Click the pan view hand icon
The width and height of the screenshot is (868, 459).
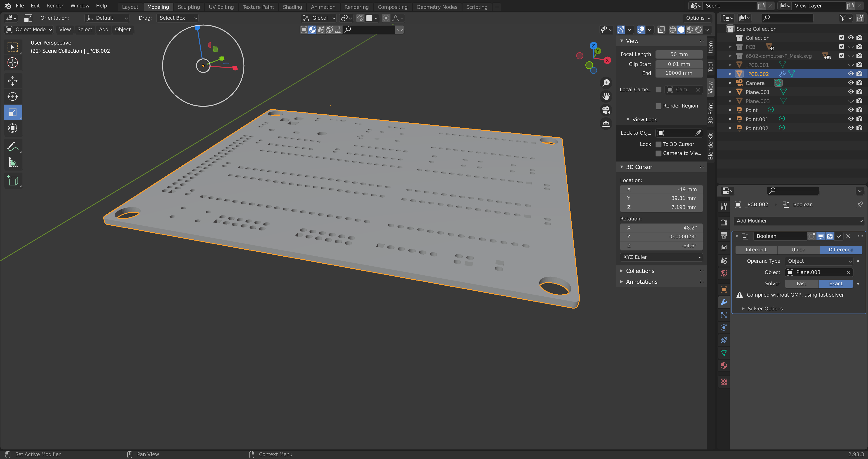606,97
